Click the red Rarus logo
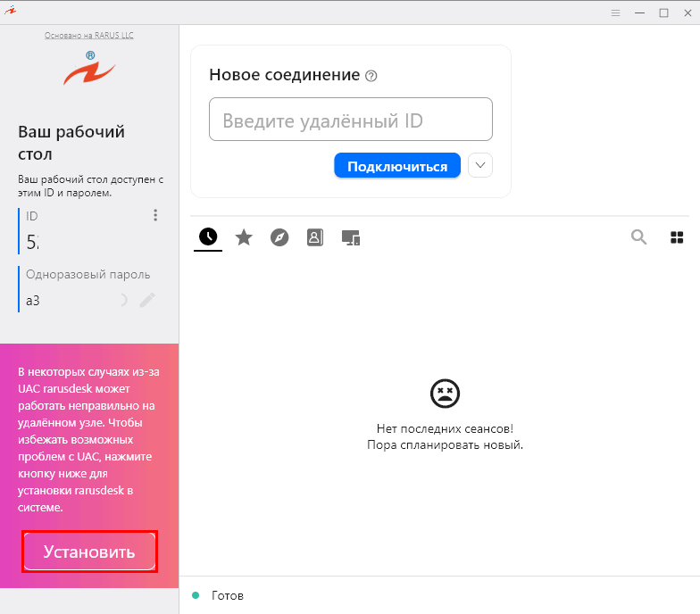 [89, 69]
